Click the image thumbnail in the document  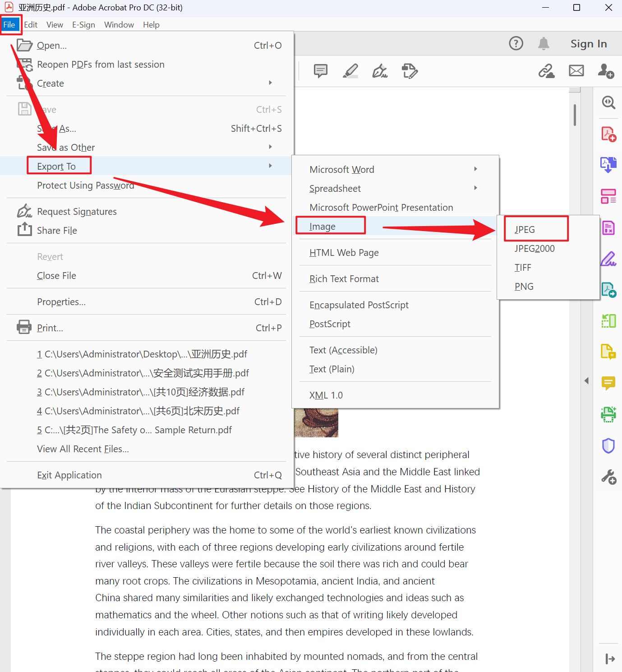316,423
